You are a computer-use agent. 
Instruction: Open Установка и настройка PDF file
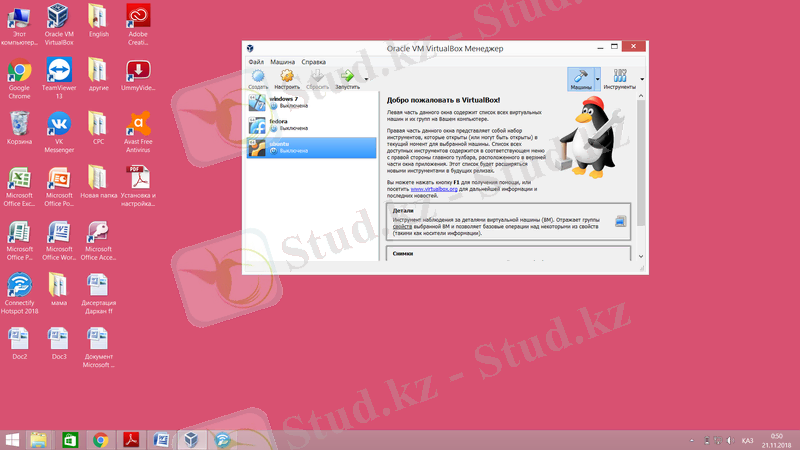coord(138,186)
